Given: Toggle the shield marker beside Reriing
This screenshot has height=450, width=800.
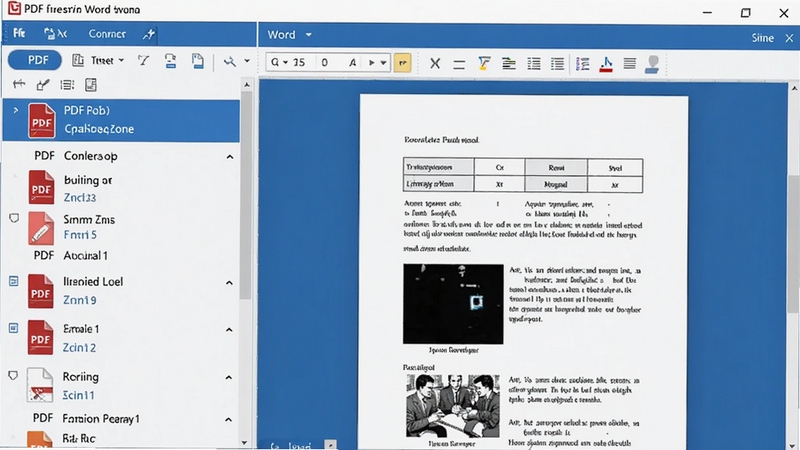Looking at the screenshot, I should coord(13,376).
